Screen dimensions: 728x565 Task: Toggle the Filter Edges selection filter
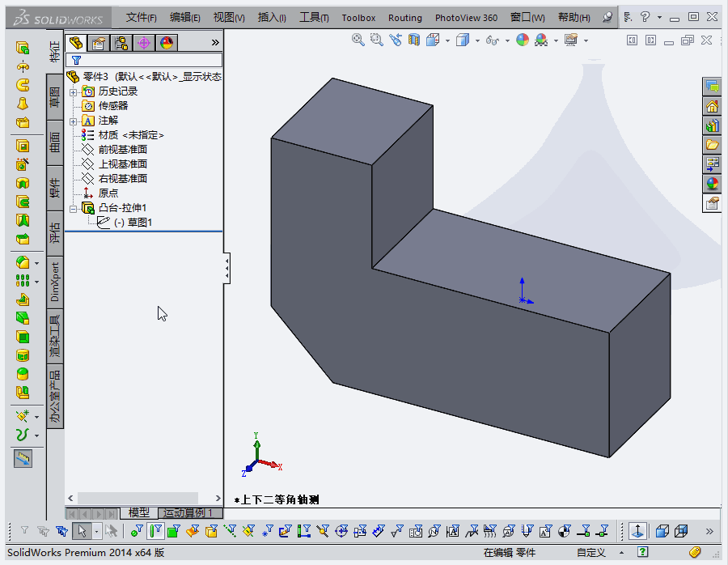[155, 531]
